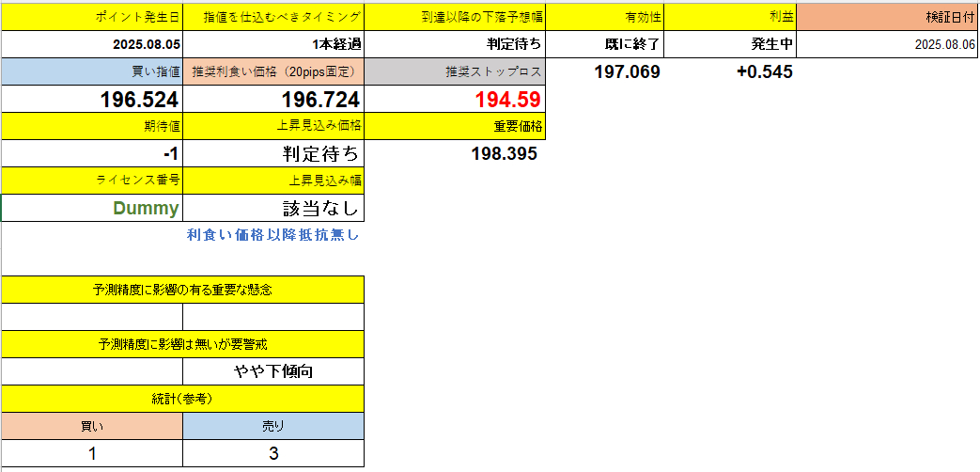This screenshot has height=472, width=980.
Task: Click the buy count cell showing 1
Action: point(92,454)
